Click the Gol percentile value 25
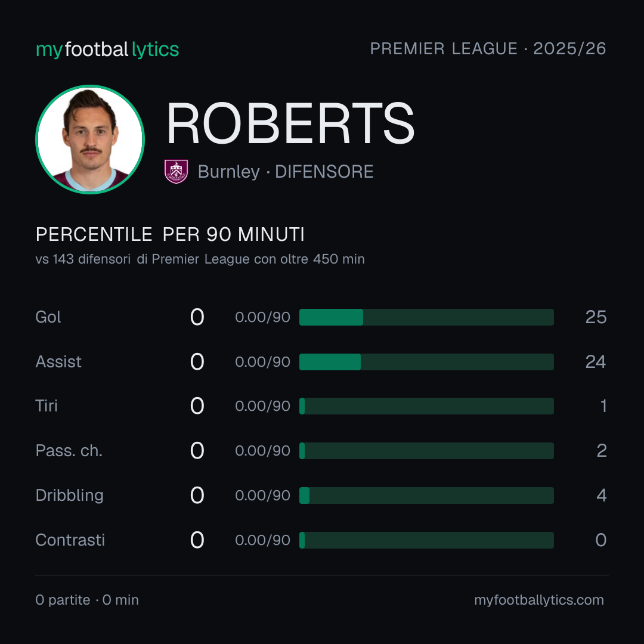Image resolution: width=644 pixels, height=644 pixels. tap(596, 317)
